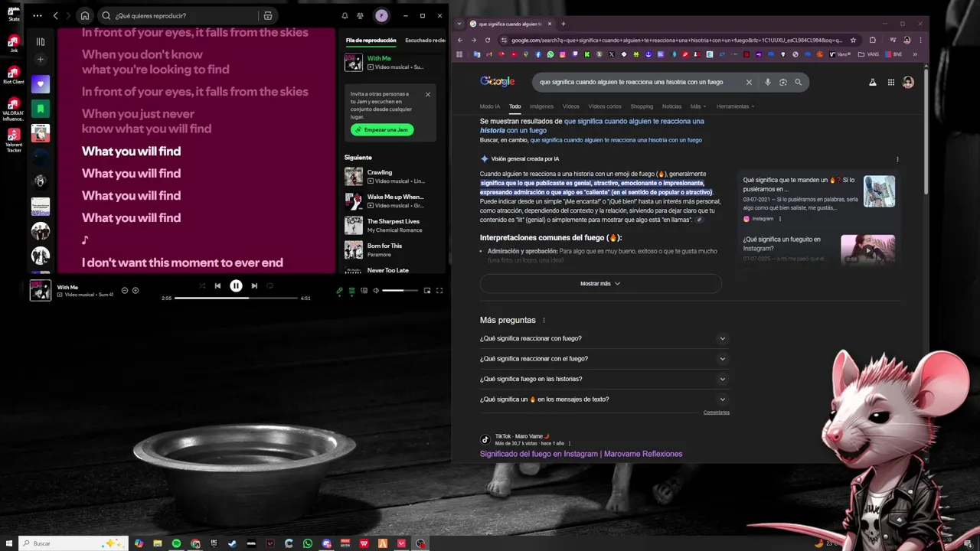Switch to Google 'Modo IA' tab

coord(490,106)
